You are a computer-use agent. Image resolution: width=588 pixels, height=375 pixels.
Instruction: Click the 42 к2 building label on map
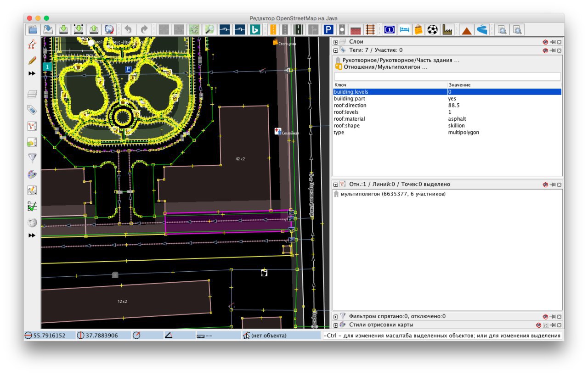click(x=240, y=159)
